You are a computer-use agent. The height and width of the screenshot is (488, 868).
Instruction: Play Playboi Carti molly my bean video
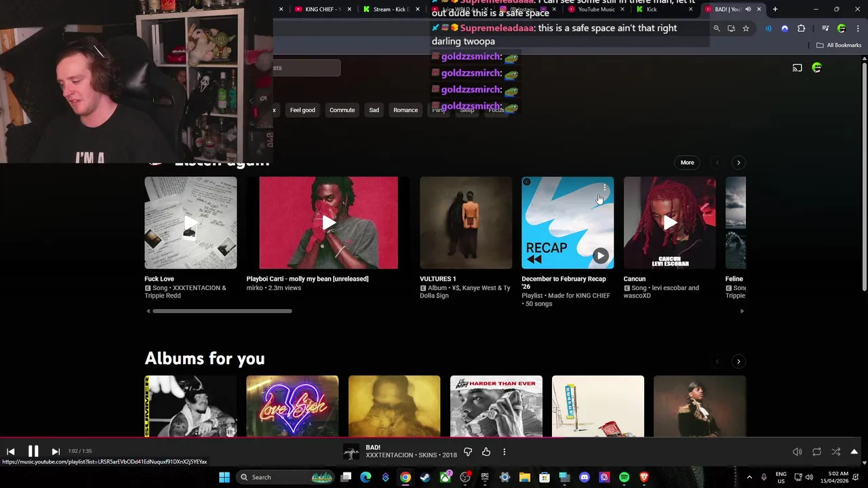329,223
